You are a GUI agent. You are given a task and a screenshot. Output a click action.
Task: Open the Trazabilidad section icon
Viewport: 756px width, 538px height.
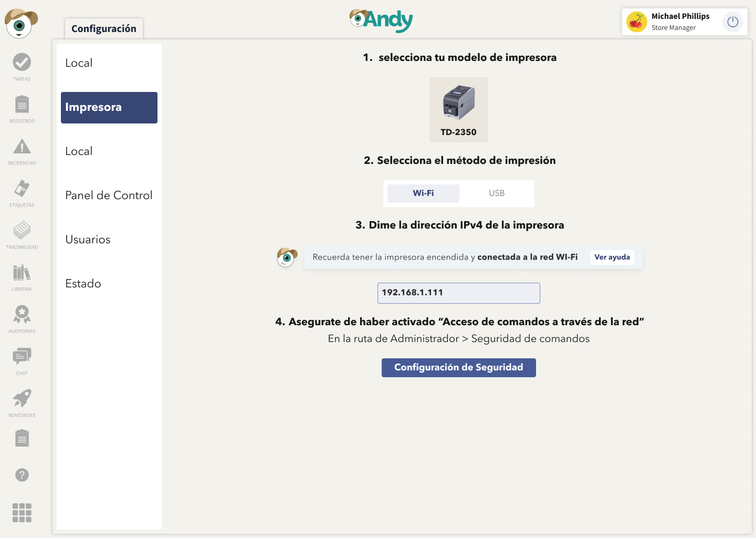(x=22, y=230)
